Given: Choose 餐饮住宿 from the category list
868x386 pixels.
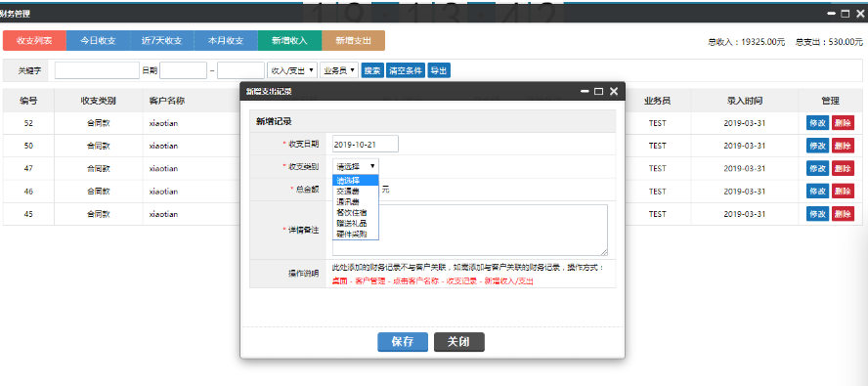Looking at the screenshot, I should (356, 212).
